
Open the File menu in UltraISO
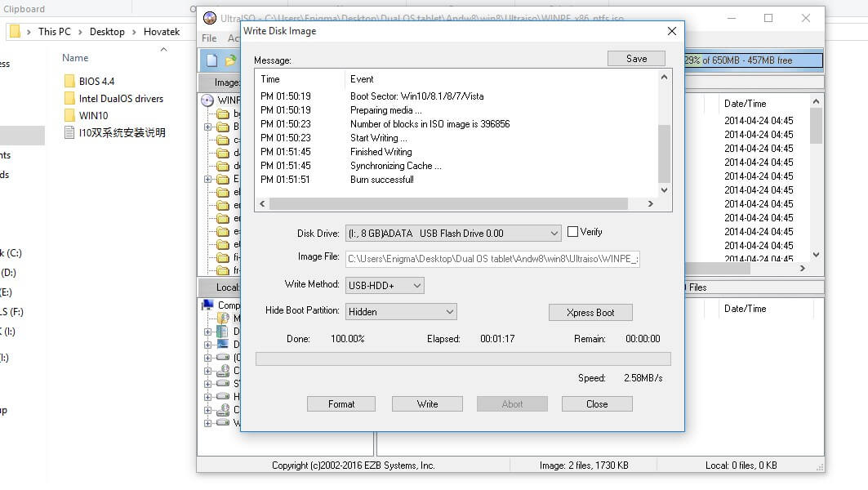(x=208, y=38)
